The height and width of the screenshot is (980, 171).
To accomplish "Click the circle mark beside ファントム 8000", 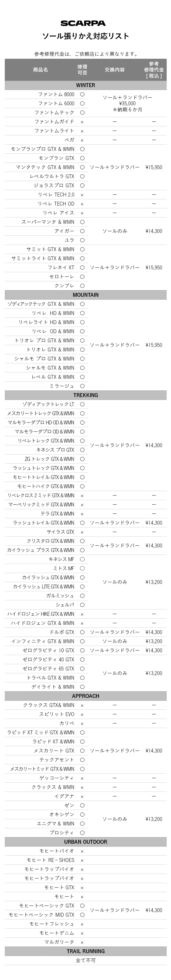I will 82,94.
